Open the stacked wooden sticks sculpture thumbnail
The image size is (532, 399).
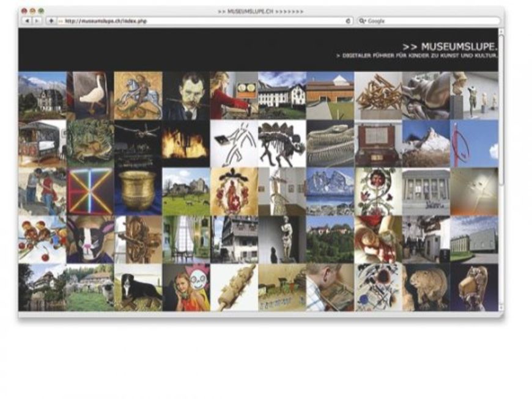point(379,95)
